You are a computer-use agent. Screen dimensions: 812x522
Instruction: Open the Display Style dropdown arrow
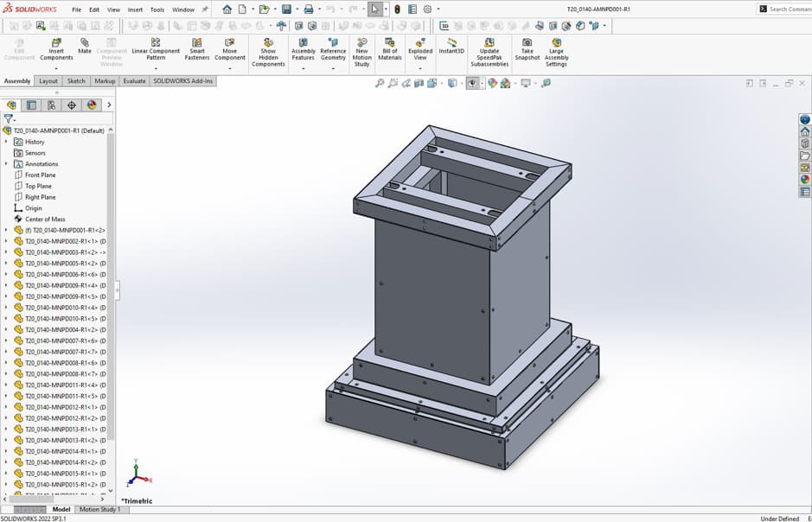coord(462,84)
